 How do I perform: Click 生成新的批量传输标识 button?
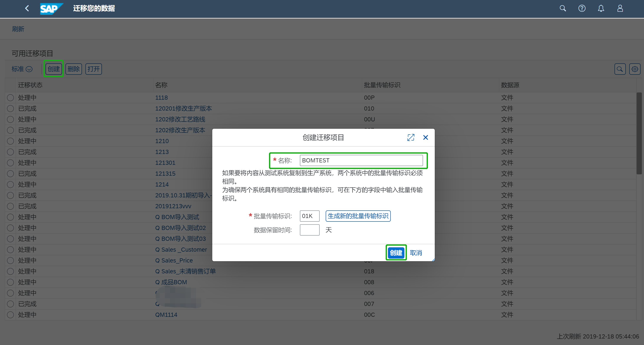358,216
